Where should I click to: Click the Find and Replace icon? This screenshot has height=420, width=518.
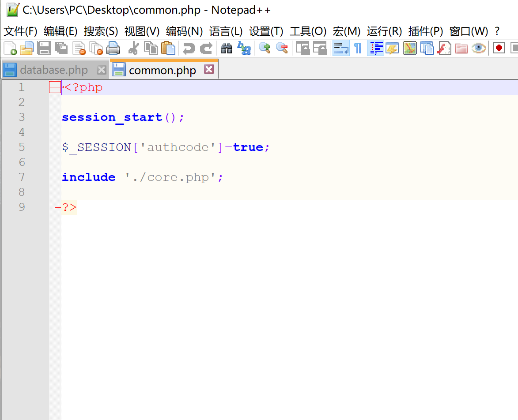[x=244, y=48]
